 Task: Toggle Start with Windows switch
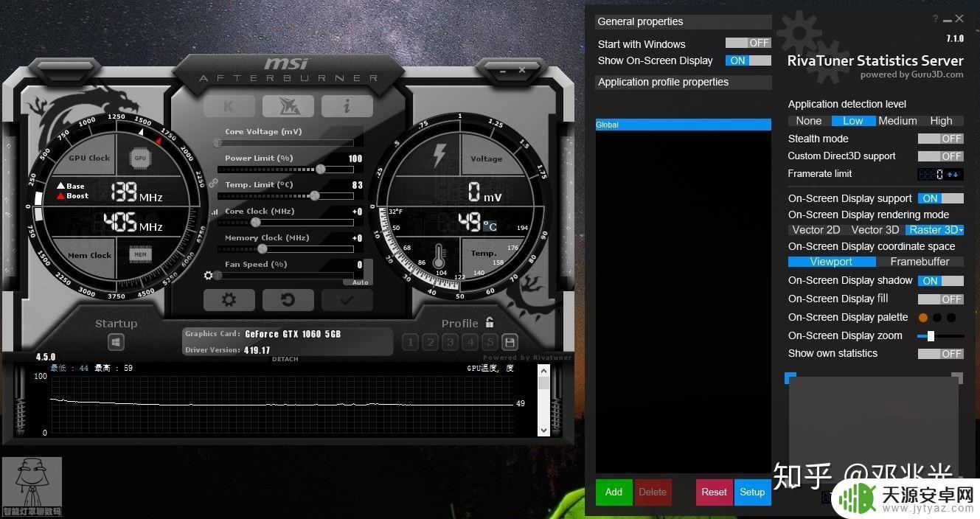pos(748,43)
